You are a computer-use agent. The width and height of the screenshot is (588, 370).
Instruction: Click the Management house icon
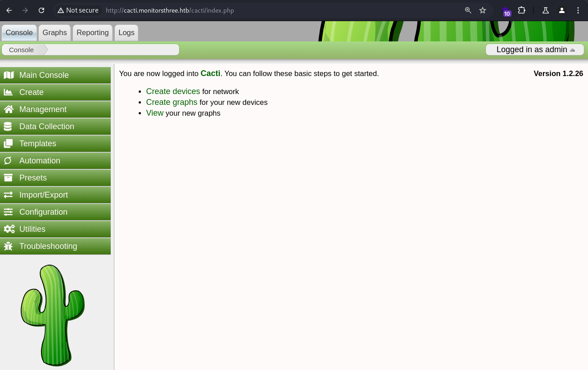pos(9,109)
